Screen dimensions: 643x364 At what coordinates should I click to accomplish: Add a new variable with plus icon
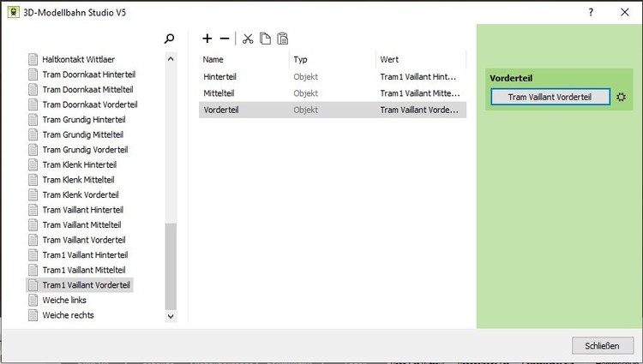pos(207,39)
